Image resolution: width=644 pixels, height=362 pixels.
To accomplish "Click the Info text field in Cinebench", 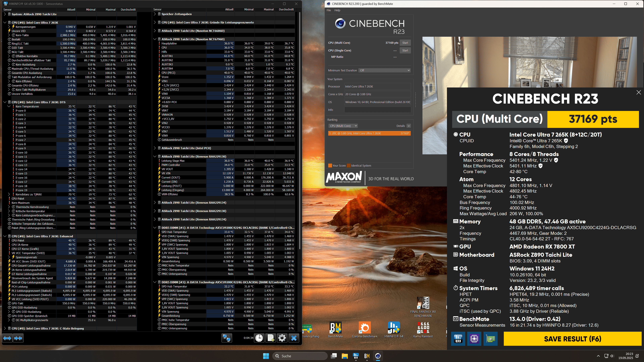I will coord(378,110).
